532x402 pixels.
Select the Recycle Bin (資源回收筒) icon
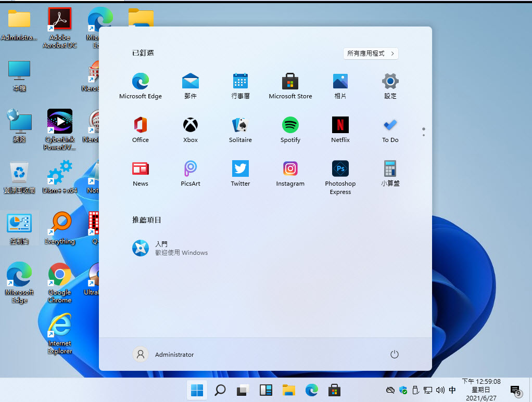click(19, 178)
